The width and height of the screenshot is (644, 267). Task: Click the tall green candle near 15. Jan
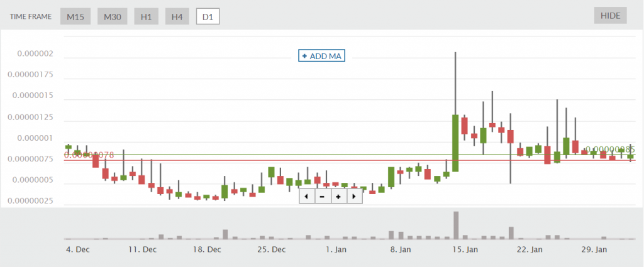point(455,143)
